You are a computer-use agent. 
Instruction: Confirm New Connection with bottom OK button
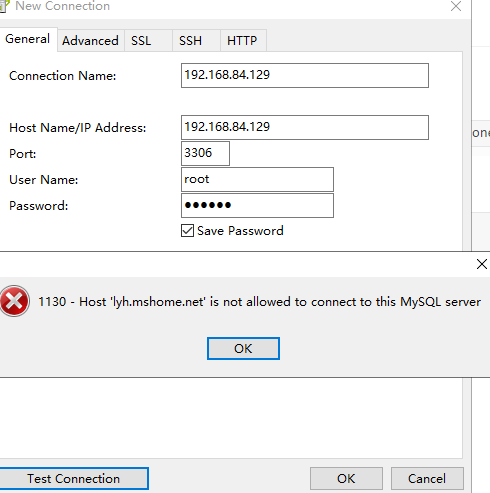[346, 479]
